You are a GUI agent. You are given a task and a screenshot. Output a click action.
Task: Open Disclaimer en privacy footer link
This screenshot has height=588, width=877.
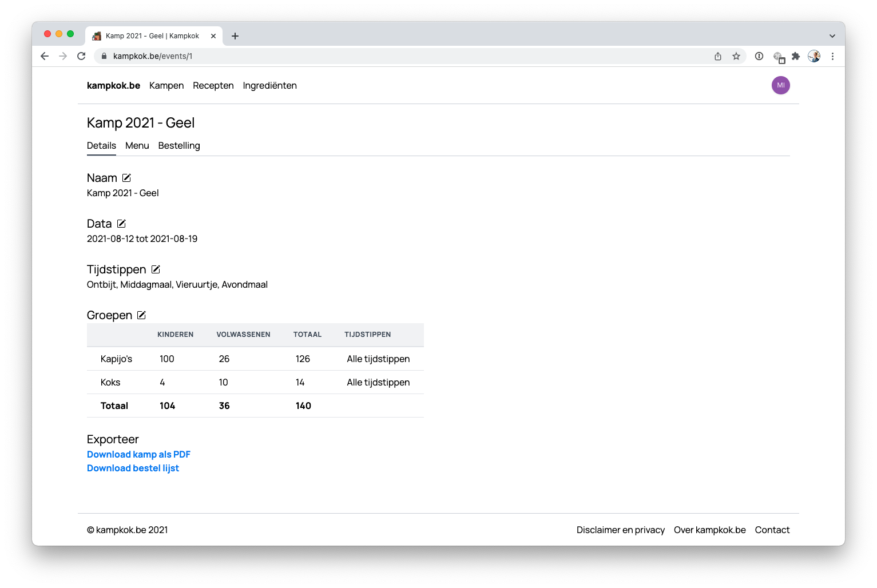[621, 530]
